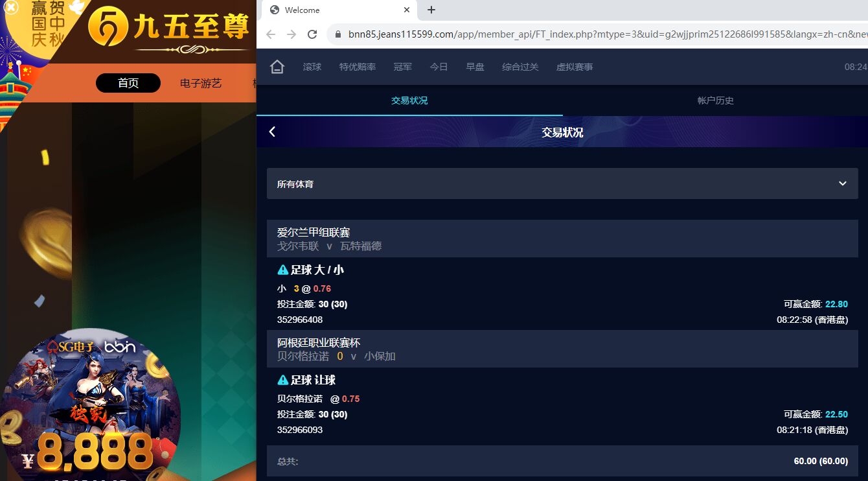Click the 九五至尊 site logo
868x481 pixels.
pos(169,29)
